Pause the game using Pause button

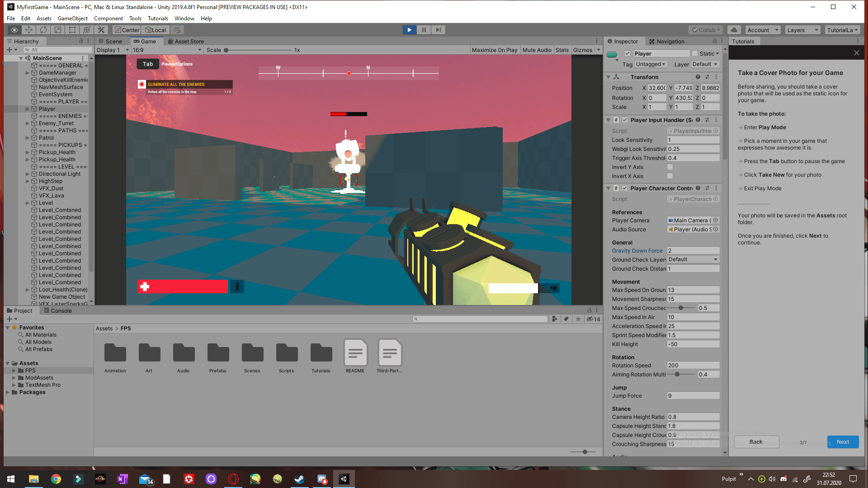[424, 30]
